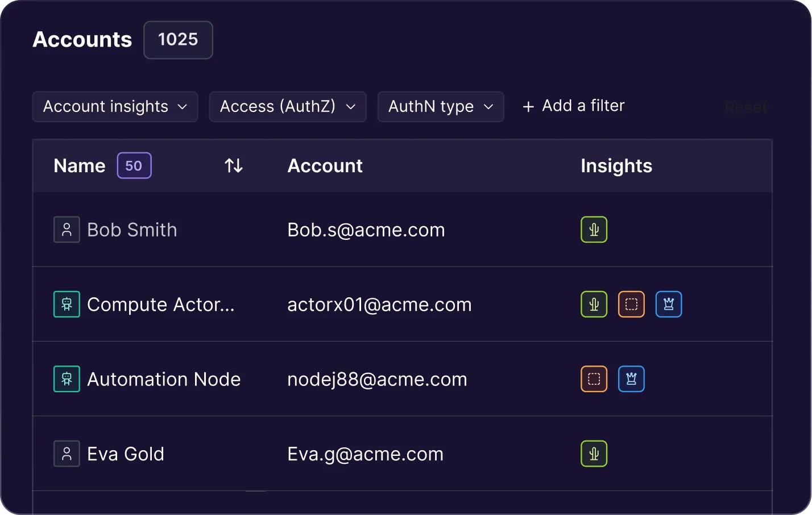
Task: Select the Compute Actor... name
Action: tap(161, 305)
